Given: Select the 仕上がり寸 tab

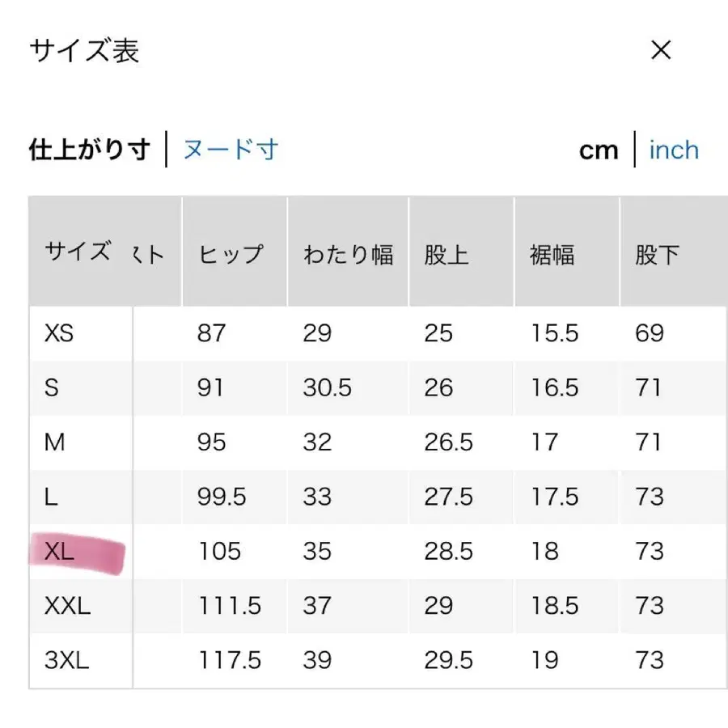Looking at the screenshot, I should [89, 149].
